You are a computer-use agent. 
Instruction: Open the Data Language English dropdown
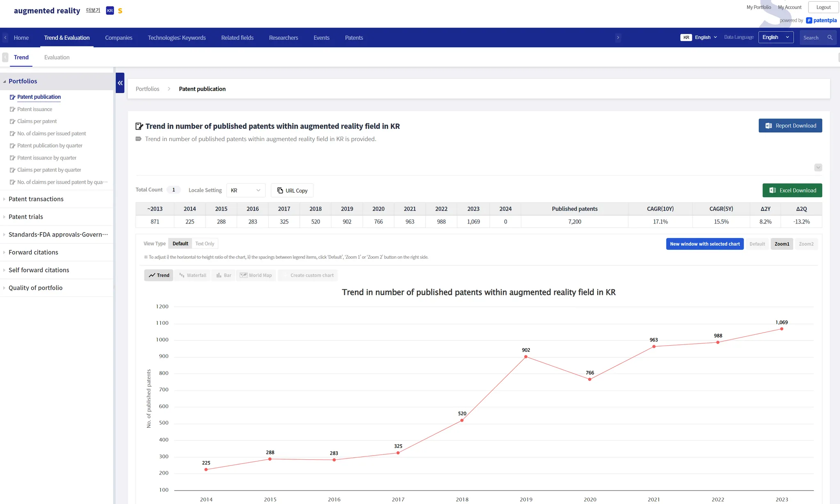click(x=776, y=37)
